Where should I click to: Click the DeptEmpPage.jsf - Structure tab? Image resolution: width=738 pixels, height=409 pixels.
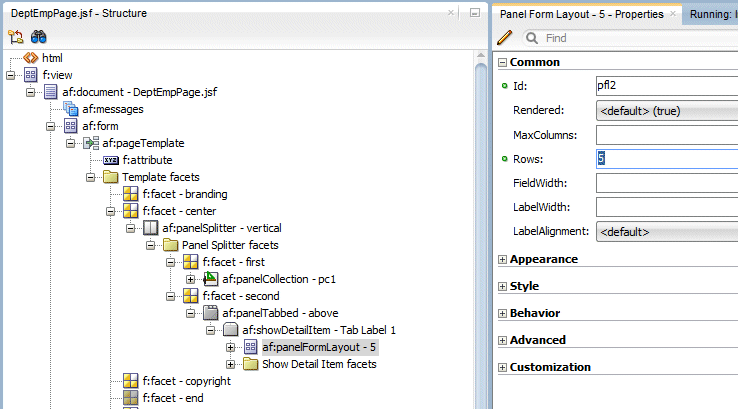tap(79, 13)
